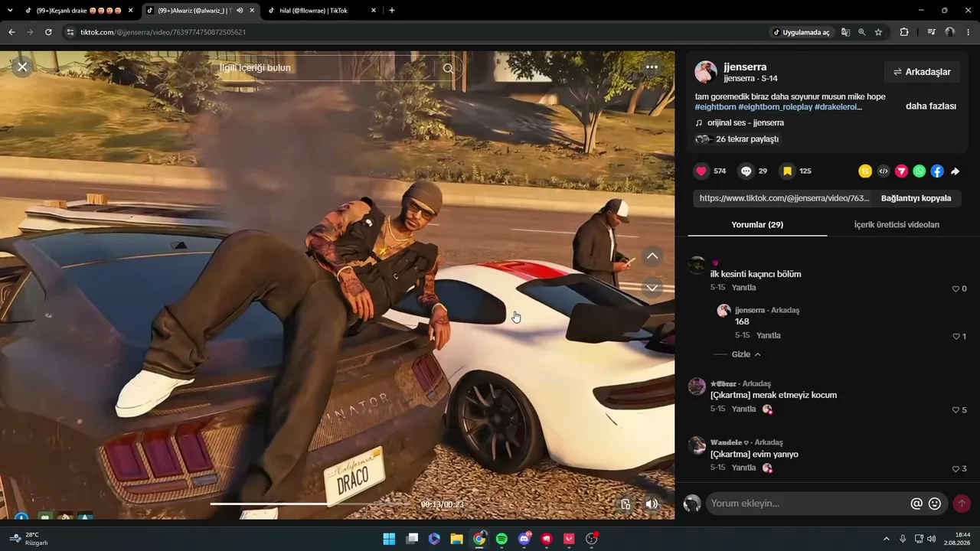Share the video to Facebook

937,171
